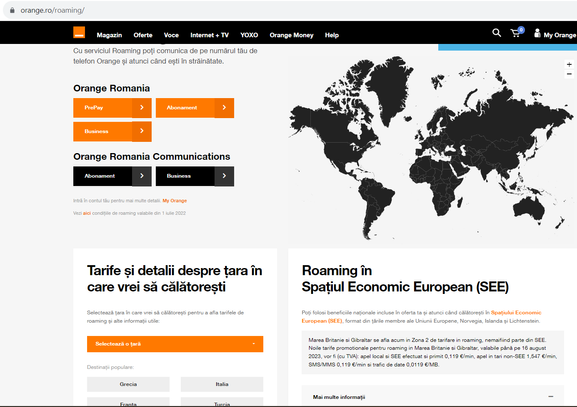Click the My Orange link under buttons
Image resolution: width=577 pixels, height=407 pixels.
coord(175,201)
